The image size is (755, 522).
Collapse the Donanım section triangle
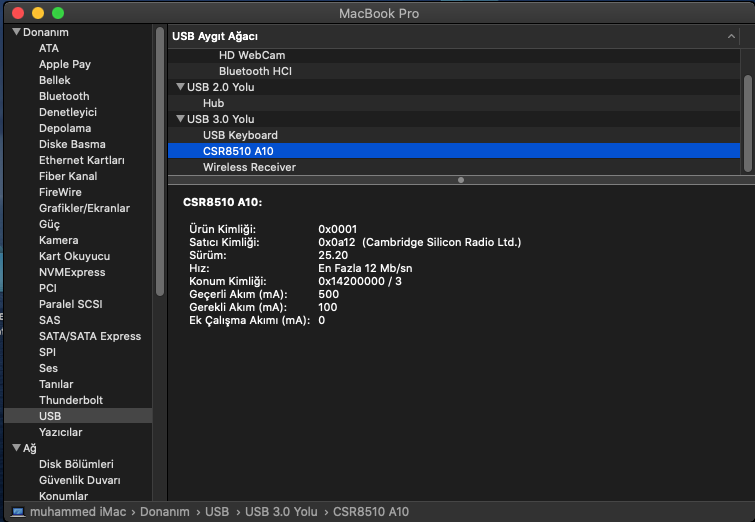tap(16, 32)
